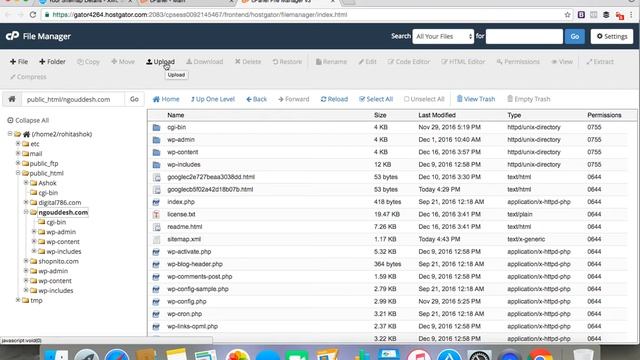Choose Unselect All files

point(424,99)
